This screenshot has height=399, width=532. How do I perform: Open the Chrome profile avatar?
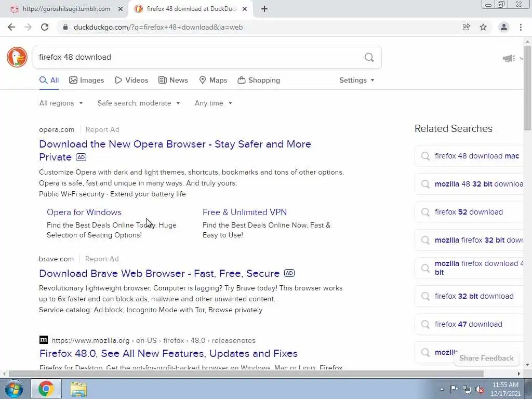(504, 27)
